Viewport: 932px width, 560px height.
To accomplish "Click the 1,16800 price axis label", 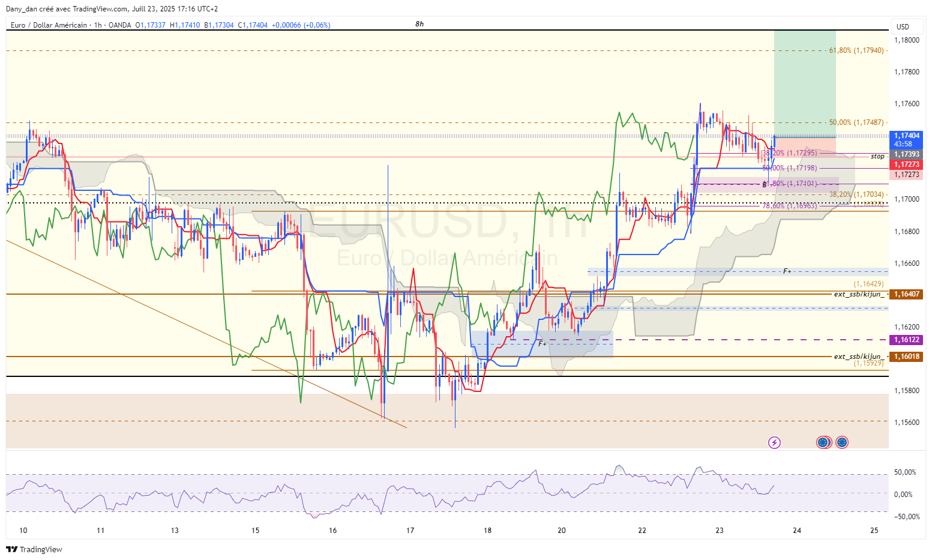I will [907, 232].
